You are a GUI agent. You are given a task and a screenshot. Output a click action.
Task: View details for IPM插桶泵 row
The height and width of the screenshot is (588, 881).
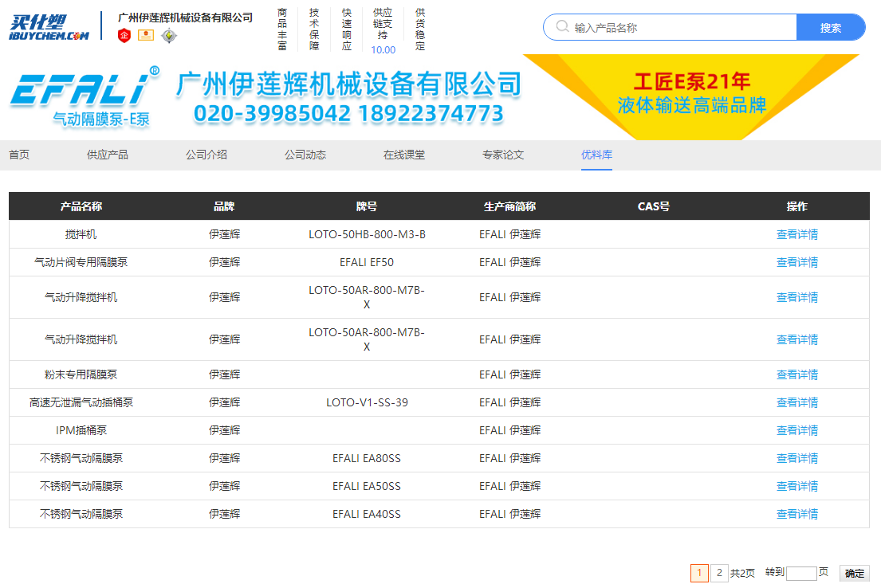[796, 431]
